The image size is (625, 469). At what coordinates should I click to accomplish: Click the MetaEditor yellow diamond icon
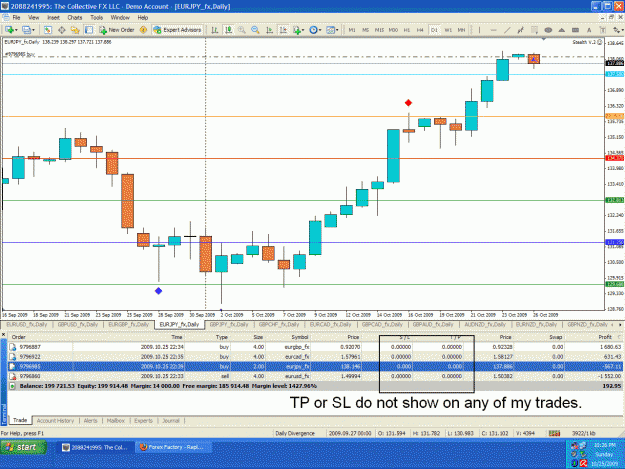[143, 30]
